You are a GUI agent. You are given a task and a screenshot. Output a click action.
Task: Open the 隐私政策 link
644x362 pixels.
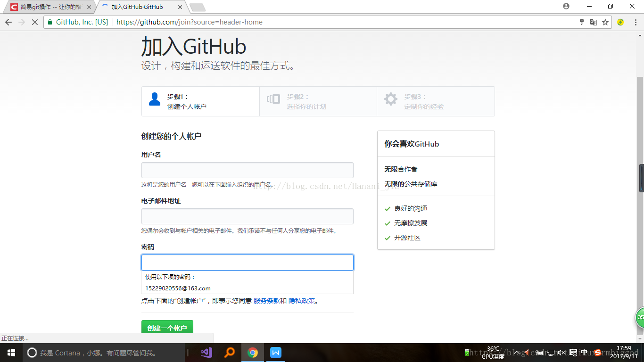(303, 301)
